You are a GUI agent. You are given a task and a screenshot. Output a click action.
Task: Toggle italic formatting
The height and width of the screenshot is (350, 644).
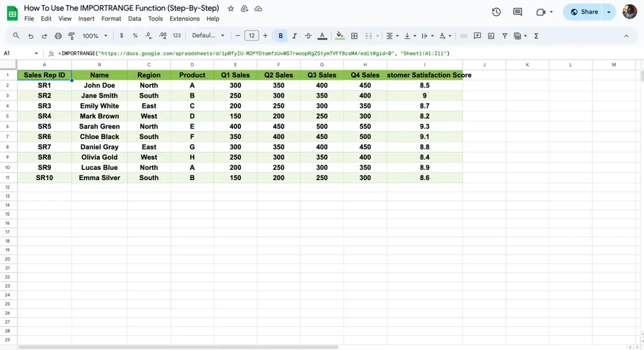[294, 36]
